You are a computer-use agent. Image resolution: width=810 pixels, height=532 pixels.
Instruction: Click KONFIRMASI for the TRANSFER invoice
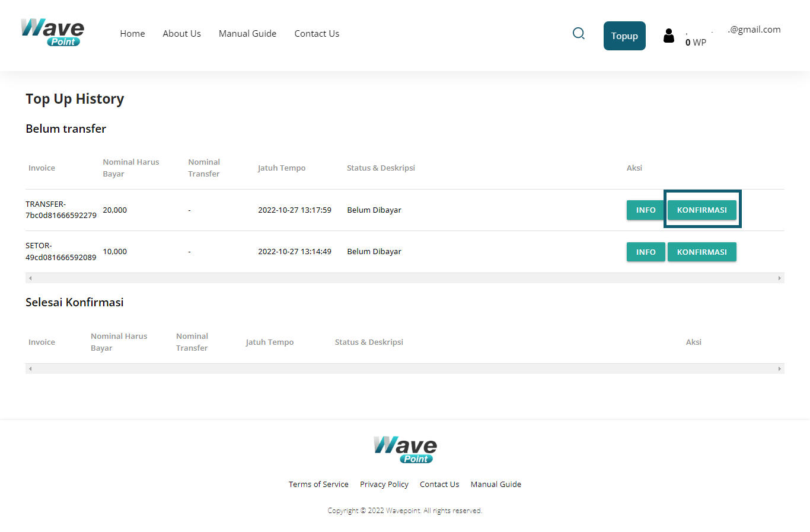(x=701, y=210)
